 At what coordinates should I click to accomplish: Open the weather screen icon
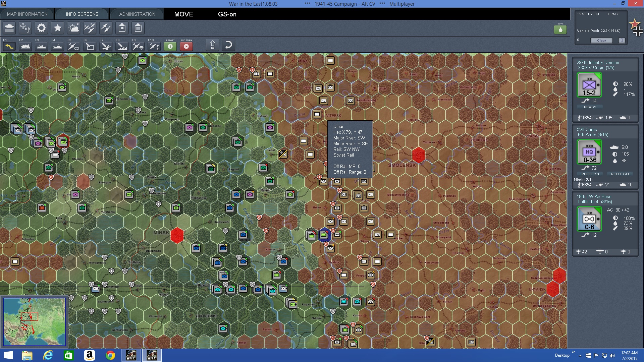tap(74, 28)
